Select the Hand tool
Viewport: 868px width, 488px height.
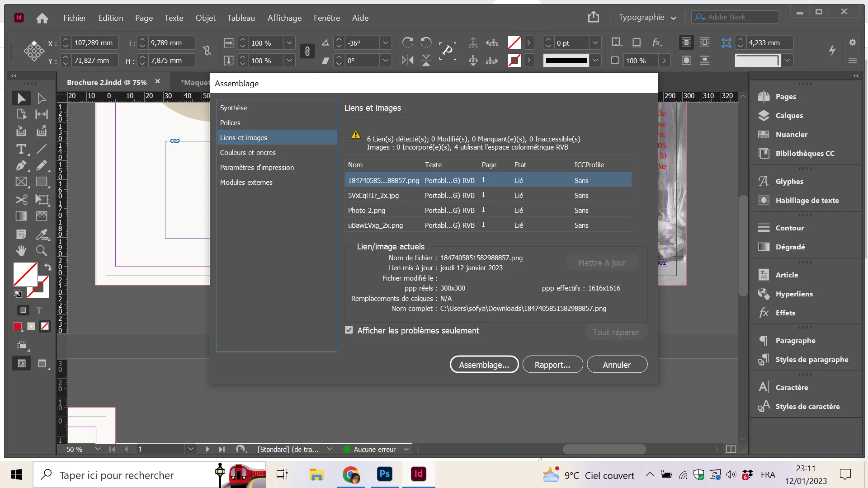click(x=21, y=250)
